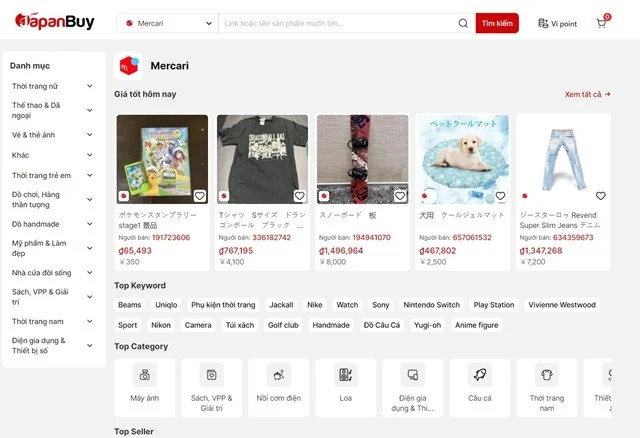The height and width of the screenshot is (438, 640).
Task: Click the magnifier search icon
Action: (463, 23)
